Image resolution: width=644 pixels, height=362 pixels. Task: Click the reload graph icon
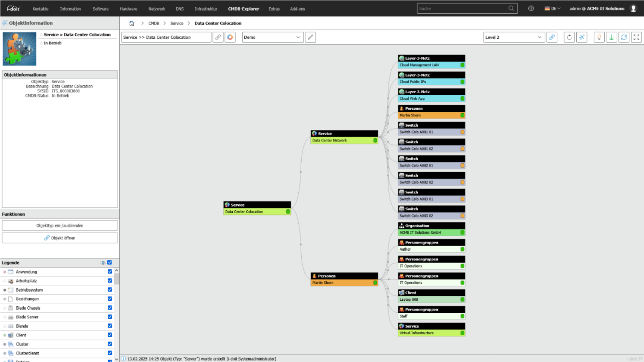coord(570,37)
